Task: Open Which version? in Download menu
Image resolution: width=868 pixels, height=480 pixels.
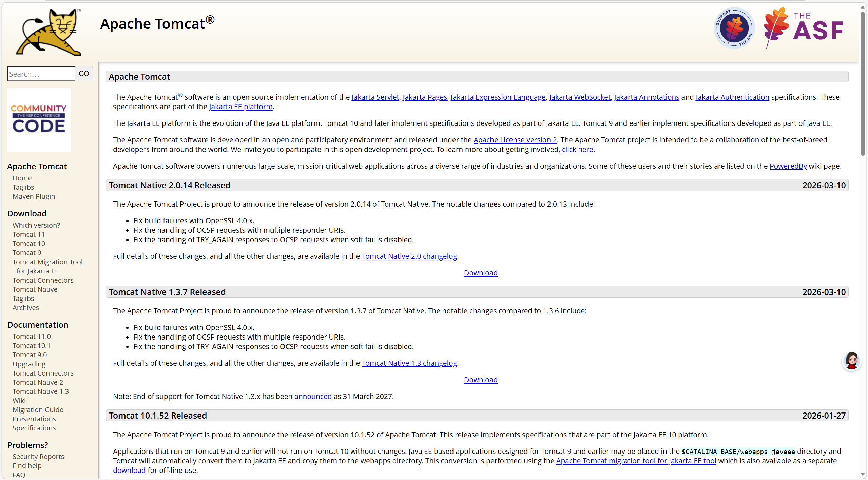Action: click(36, 225)
